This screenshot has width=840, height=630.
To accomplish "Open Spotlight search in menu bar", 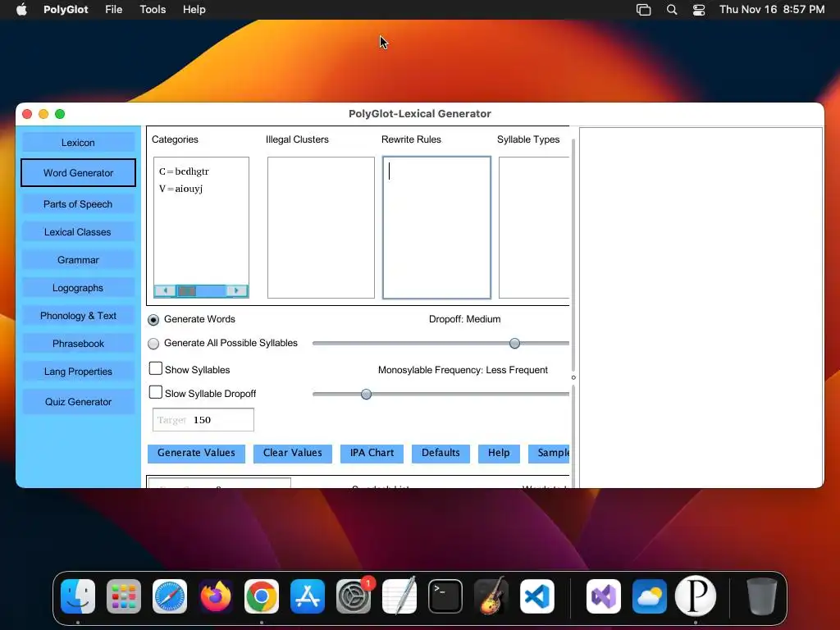I will 672,10.
